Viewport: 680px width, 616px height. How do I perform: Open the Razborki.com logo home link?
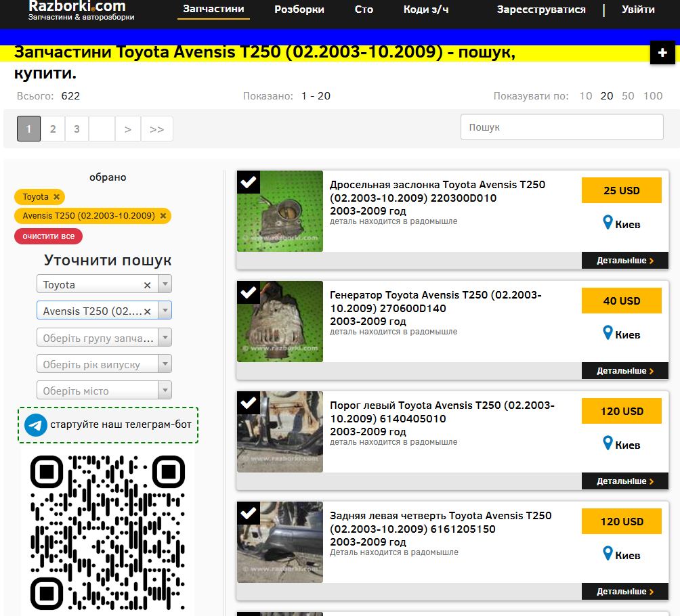point(81,10)
